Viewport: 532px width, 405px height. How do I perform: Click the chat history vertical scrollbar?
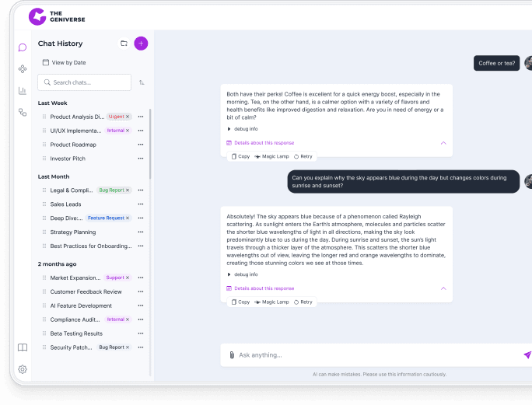[149, 179]
